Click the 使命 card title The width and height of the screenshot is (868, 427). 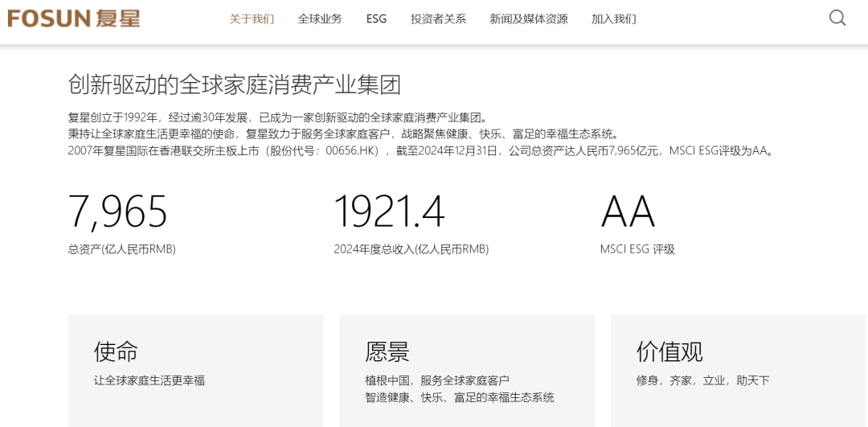116,351
